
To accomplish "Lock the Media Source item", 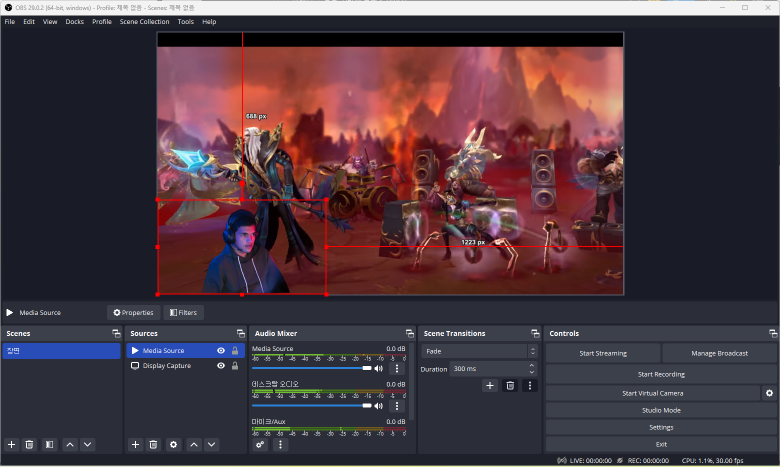I will (x=235, y=351).
